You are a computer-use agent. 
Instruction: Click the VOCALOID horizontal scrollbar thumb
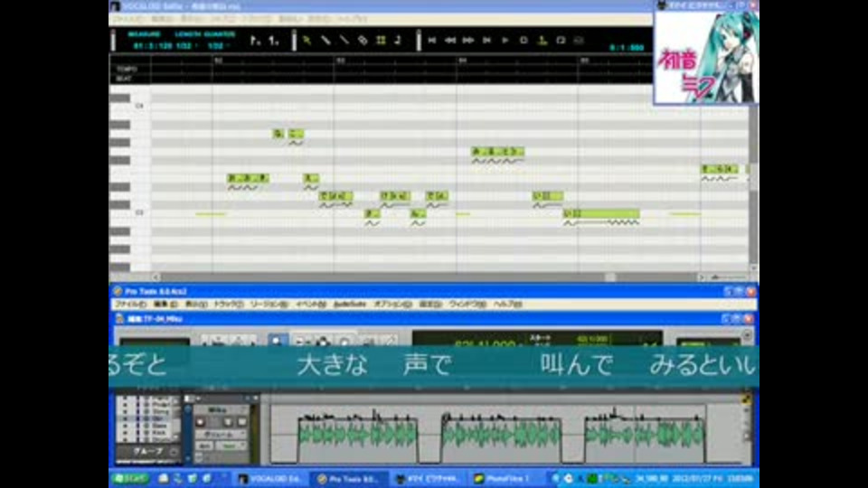pyautogui.click(x=609, y=277)
